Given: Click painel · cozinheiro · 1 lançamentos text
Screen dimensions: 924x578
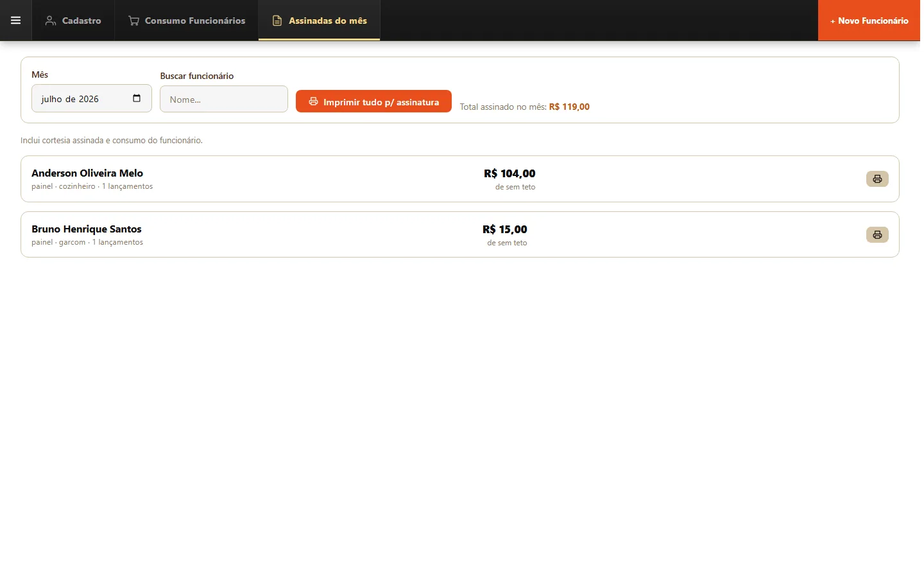Looking at the screenshot, I should [92, 186].
